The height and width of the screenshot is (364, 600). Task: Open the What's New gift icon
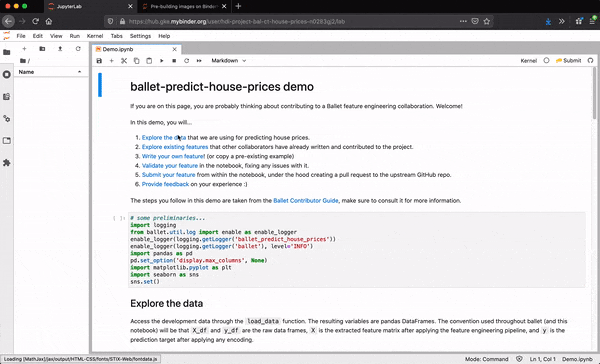click(x=579, y=21)
